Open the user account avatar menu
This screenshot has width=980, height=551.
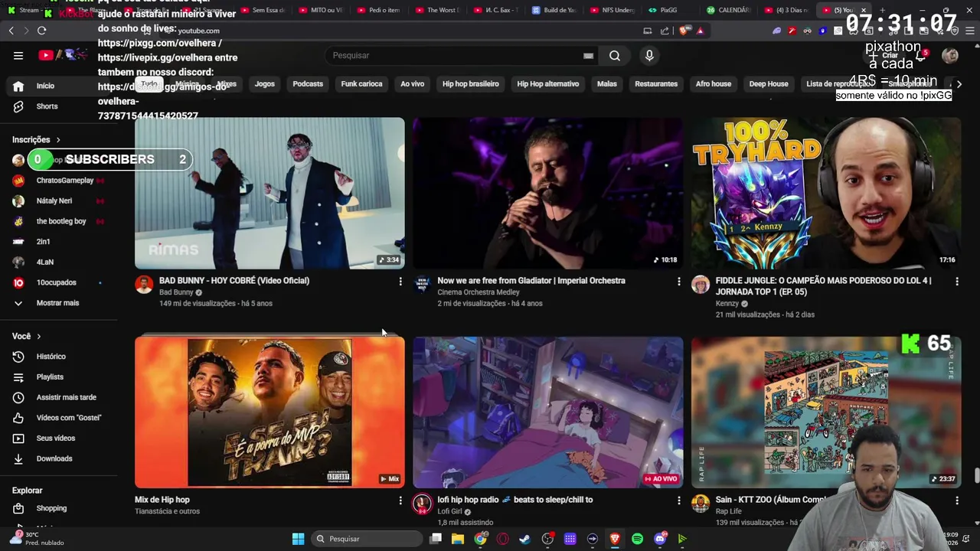950,55
